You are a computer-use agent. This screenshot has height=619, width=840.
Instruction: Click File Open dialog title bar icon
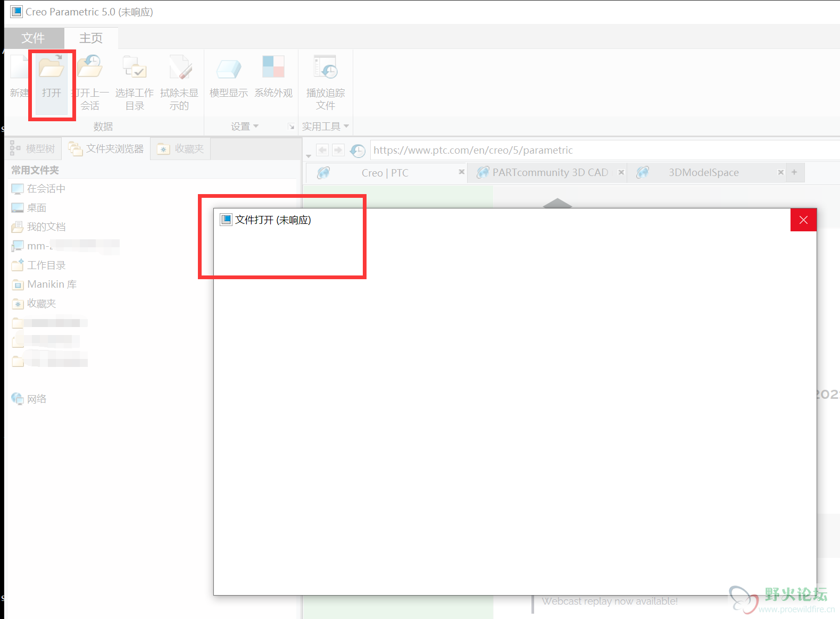226,220
